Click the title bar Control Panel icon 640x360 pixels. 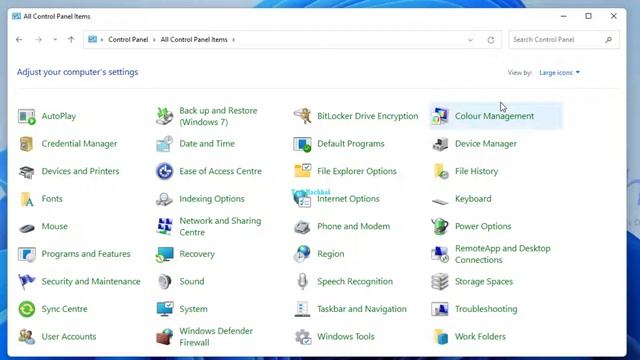click(16, 16)
